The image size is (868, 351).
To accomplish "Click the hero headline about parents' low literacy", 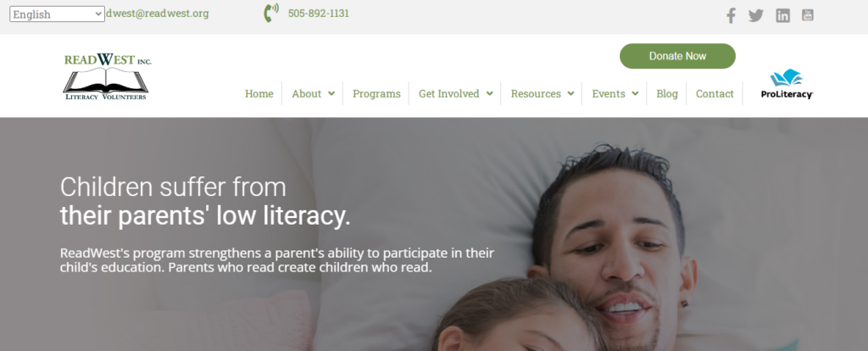I will (x=205, y=202).
